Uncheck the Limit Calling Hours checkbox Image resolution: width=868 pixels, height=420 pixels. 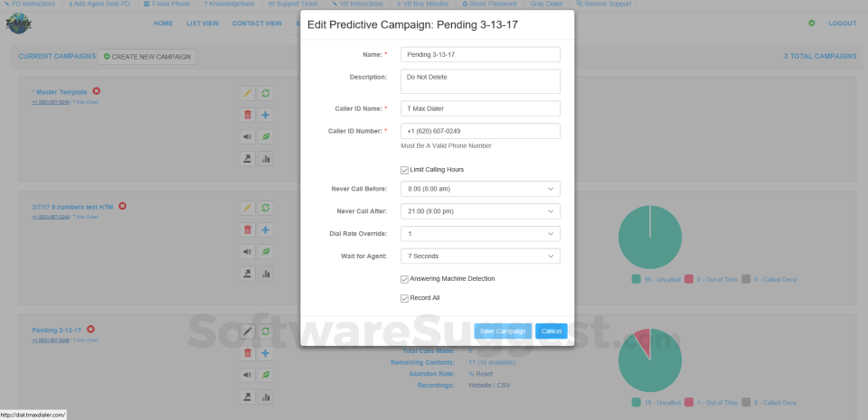tap(404, 170)
